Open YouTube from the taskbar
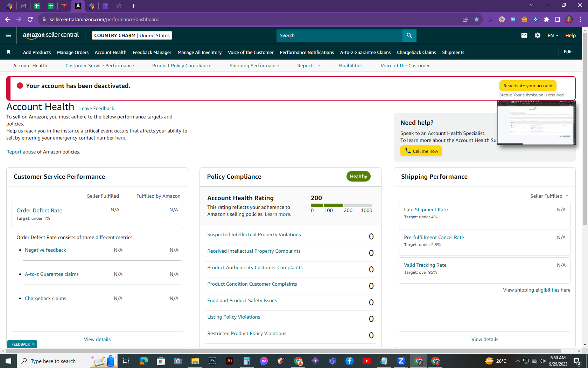Screen dimensions: 588x368 [367, 361]
